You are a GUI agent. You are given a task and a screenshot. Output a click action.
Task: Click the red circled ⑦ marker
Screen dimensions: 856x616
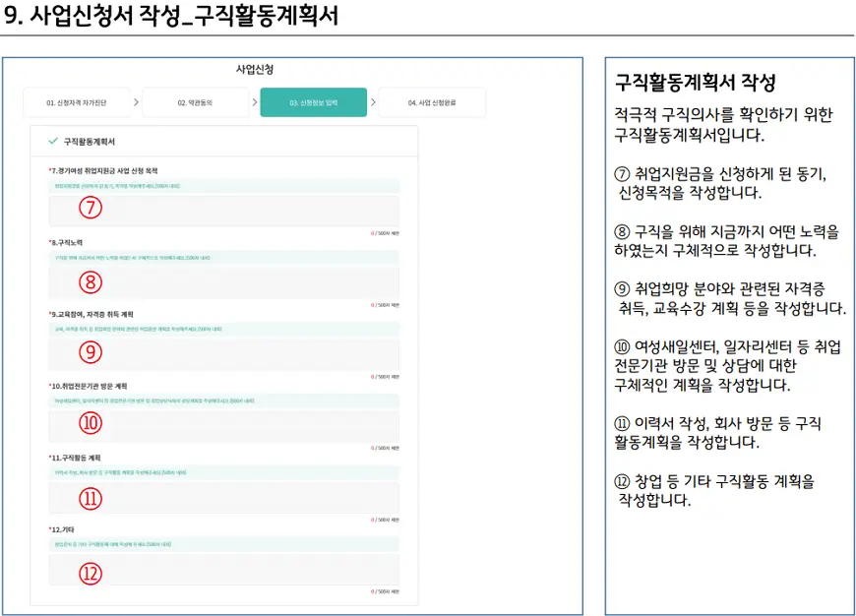(91, 209)
